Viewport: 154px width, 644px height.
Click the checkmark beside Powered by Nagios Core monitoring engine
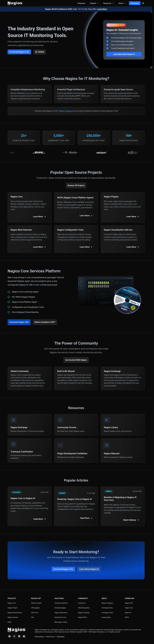pos(107,38)
